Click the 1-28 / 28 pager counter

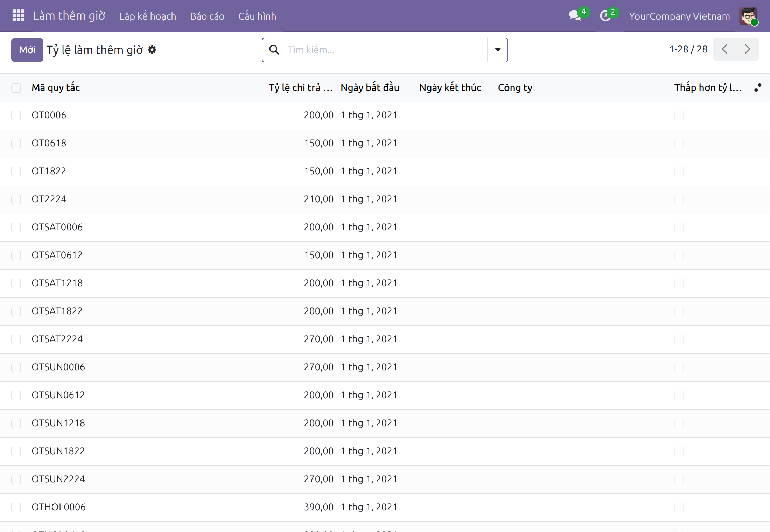point(688,49)
